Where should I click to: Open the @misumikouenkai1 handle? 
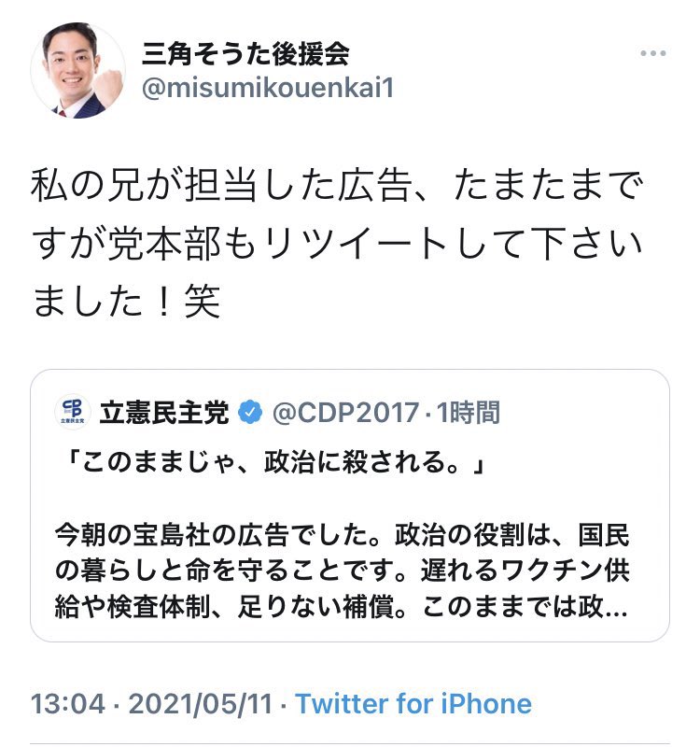[268, 88]
